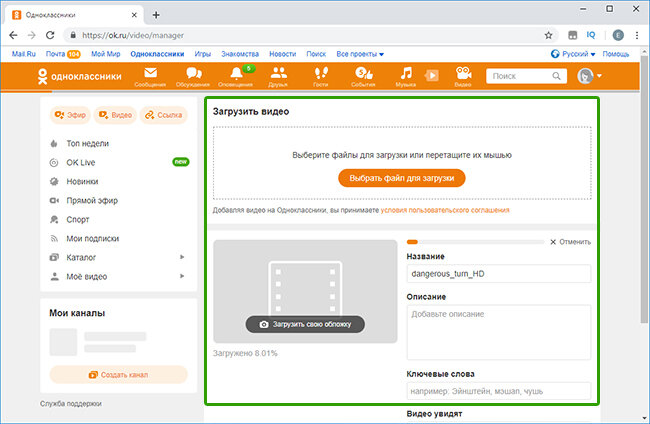This screenshot has width=650, height=424.
Task: Open the Music note icon
Action: tap(406, 73)
